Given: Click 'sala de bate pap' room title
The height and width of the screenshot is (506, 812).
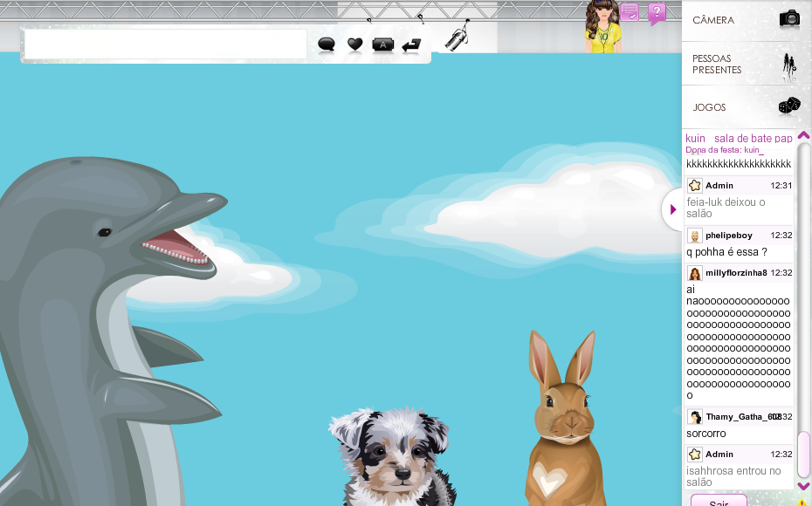Looking at the screenshot, I should (x=753, y=139).
